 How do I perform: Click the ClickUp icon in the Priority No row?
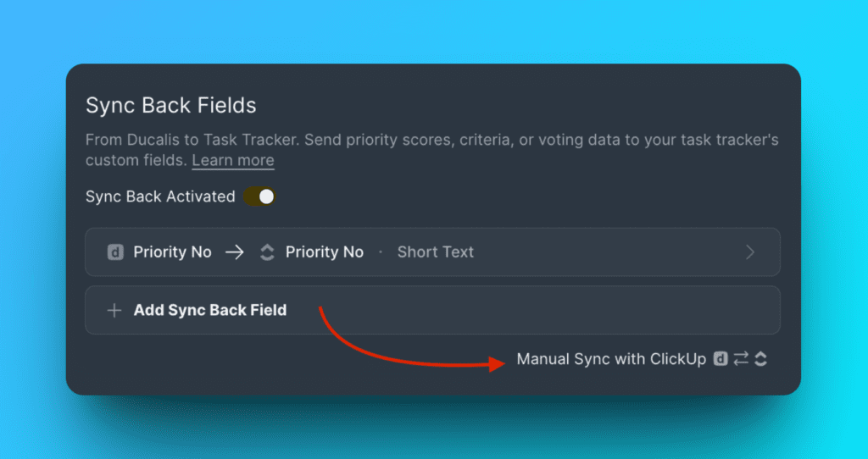coord(267,252)
